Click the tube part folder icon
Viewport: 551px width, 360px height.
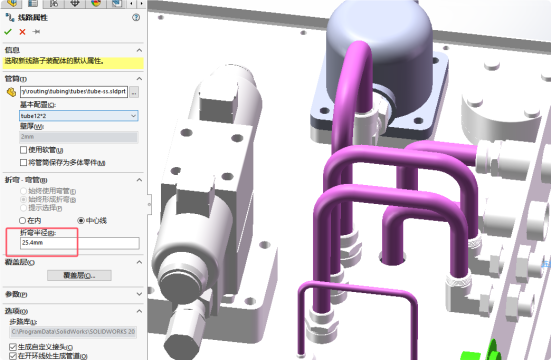pos(11,92)
